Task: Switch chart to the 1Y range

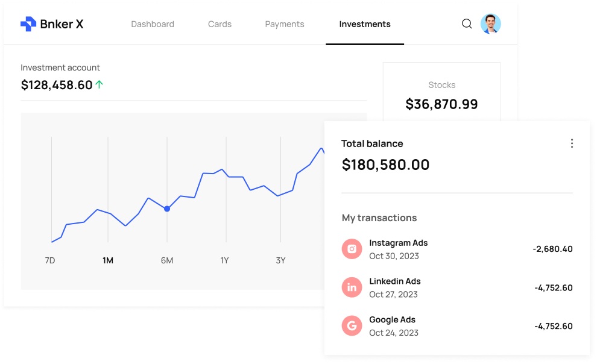Action: tap(224, 260)
